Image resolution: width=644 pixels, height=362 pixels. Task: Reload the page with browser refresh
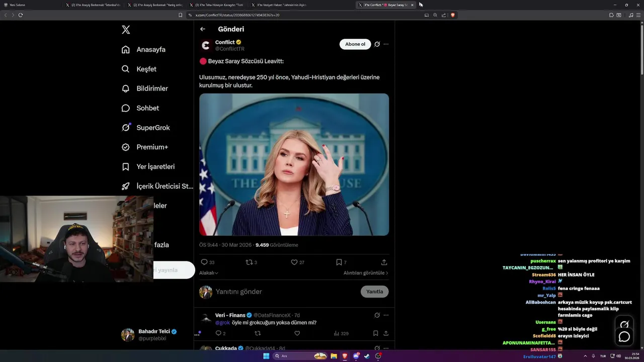(21, 15)
